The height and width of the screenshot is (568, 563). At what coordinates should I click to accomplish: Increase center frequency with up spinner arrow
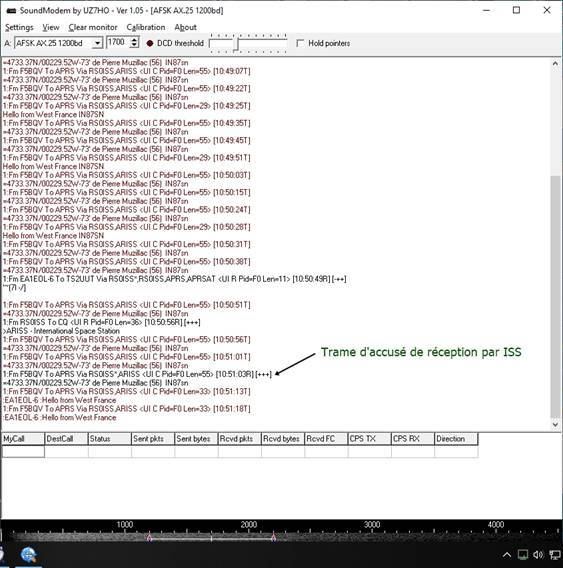pyautogui.click(x=134, y=39)
